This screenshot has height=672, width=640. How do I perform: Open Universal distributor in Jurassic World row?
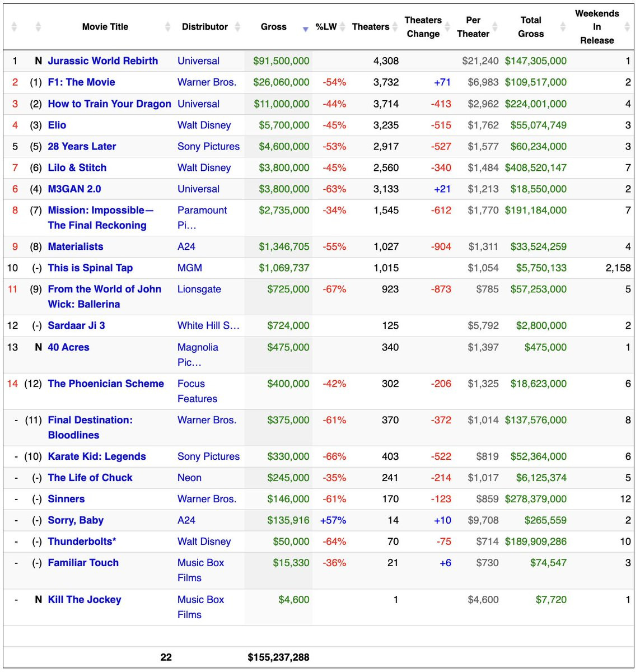[198, 61]
